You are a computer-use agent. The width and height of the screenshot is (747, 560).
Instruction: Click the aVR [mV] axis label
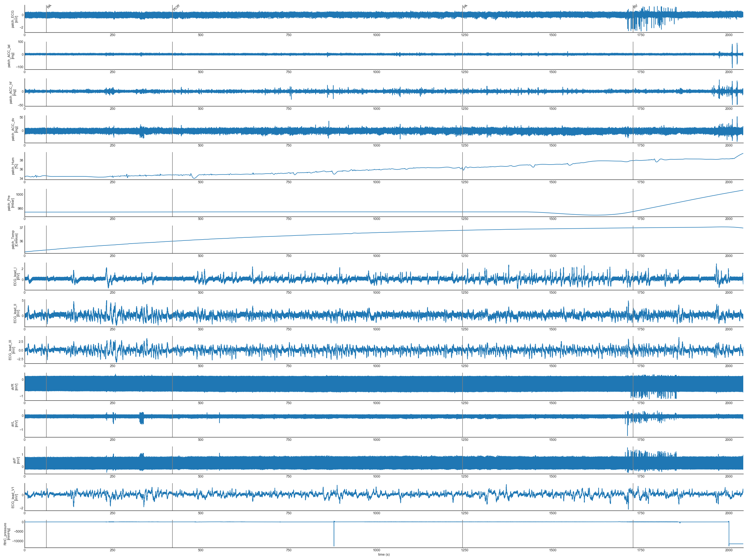tap(14, 386)
